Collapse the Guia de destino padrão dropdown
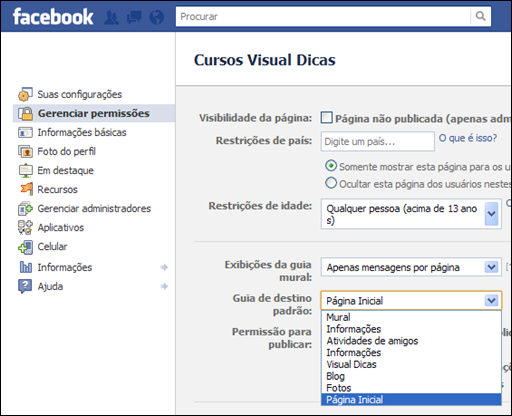512x416 pixels. 411,300
